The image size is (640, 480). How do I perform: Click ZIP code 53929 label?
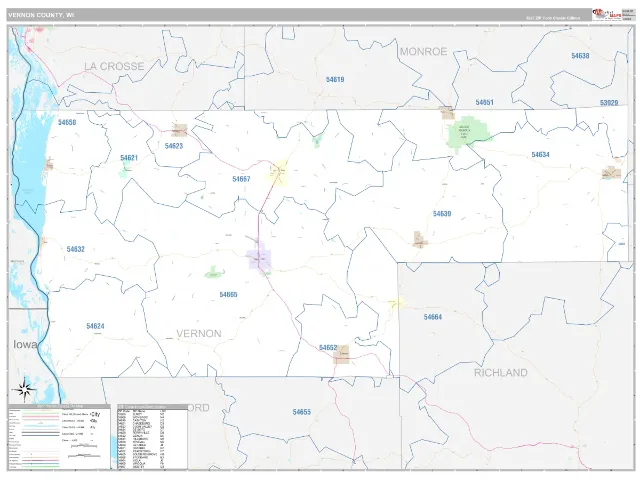[609, 103]
